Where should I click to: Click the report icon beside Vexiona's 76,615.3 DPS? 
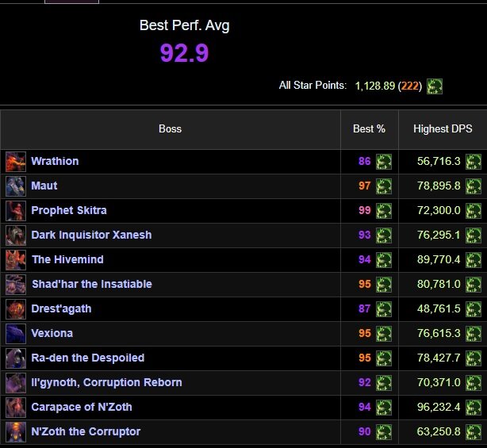pyautogui.click(x=474, y=334)
